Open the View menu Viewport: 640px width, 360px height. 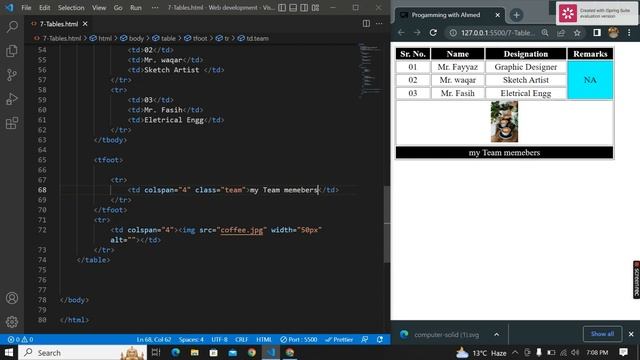[x=99, y=7]
